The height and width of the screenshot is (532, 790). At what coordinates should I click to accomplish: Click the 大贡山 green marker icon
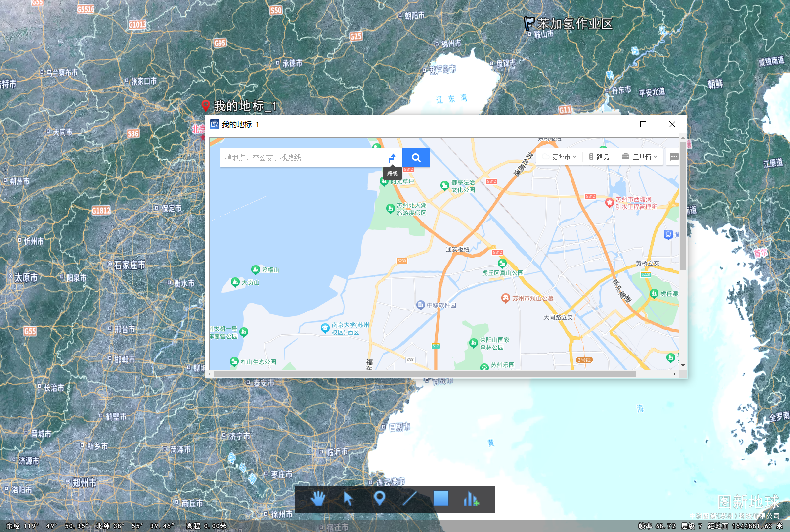[235, 282]
